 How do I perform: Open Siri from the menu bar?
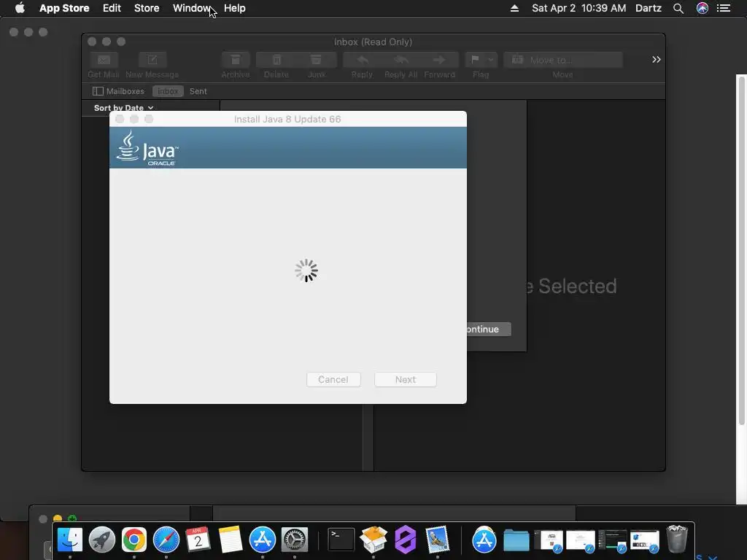point(703,8)
